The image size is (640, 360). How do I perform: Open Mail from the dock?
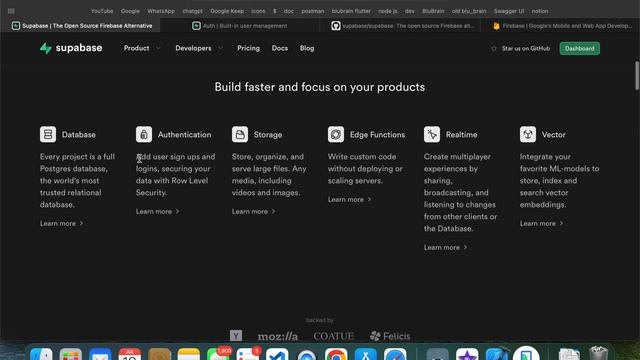(100, 354)
